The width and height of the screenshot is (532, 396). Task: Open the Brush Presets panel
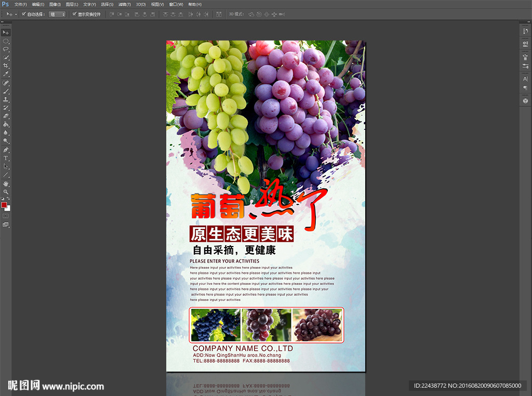click(526, 66)
